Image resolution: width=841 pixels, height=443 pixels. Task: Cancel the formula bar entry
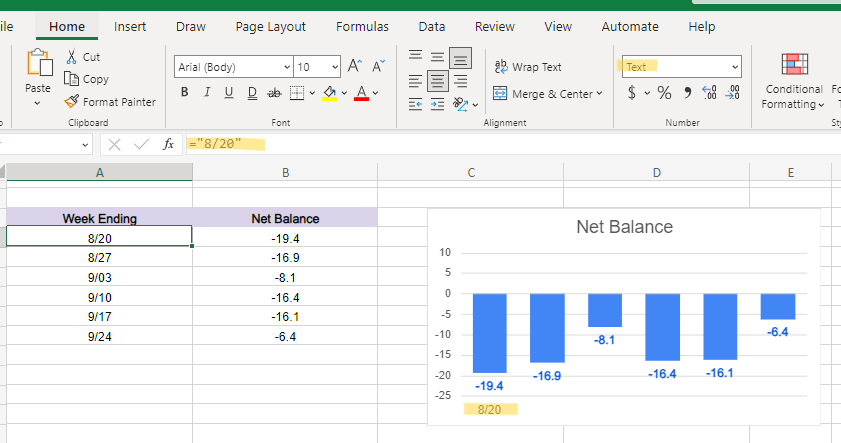click(114, 144)
